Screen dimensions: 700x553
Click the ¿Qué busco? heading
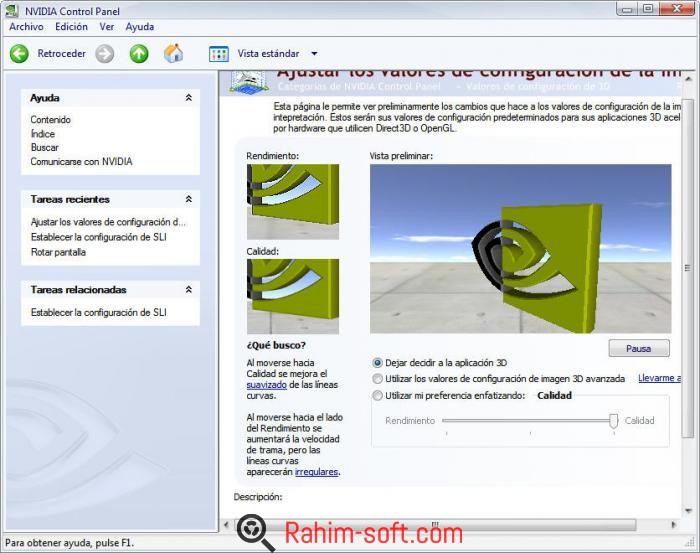coord(276,345)
